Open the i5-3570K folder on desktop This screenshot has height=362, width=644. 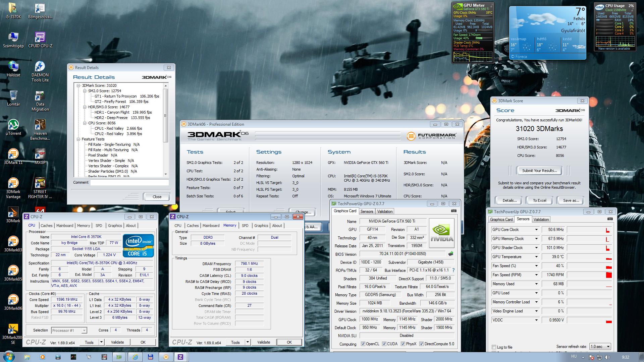pyautogui.click(x=13, y=10)
